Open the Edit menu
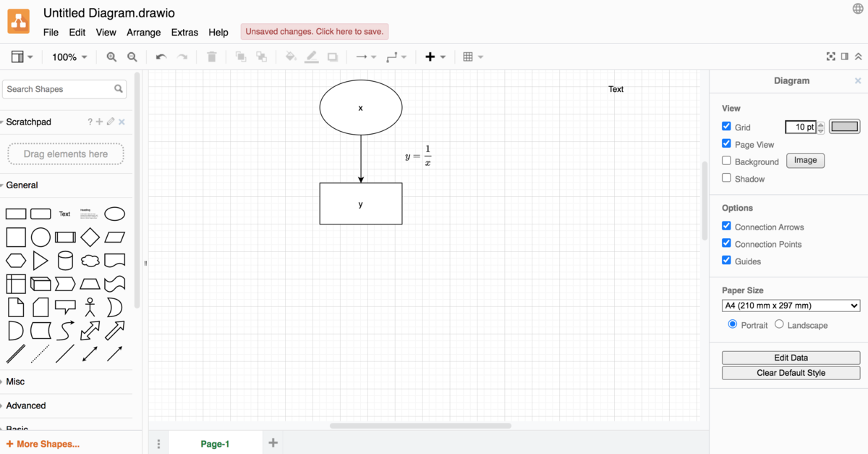Viewport: 868px width, 454px height. tap(77, 33)
